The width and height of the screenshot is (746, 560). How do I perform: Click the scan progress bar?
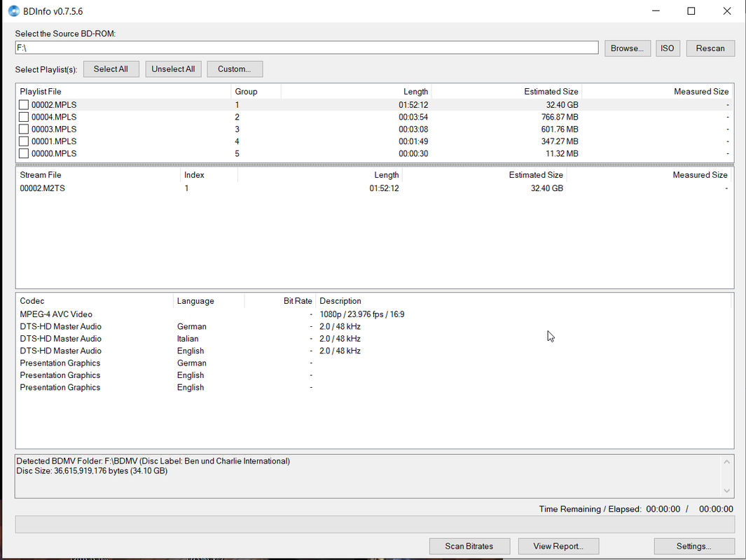click(375, 524)
